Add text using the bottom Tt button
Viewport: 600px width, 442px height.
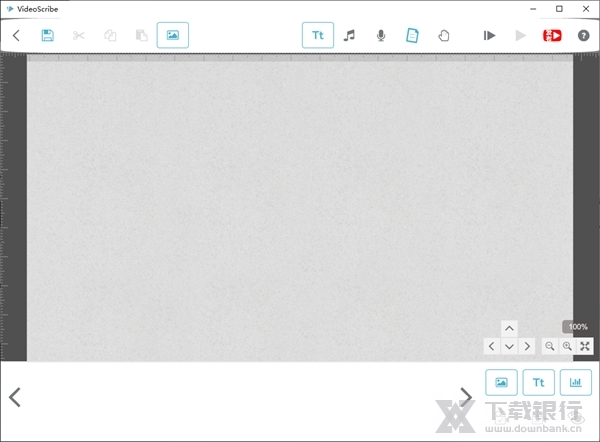[x=538, y=382]
